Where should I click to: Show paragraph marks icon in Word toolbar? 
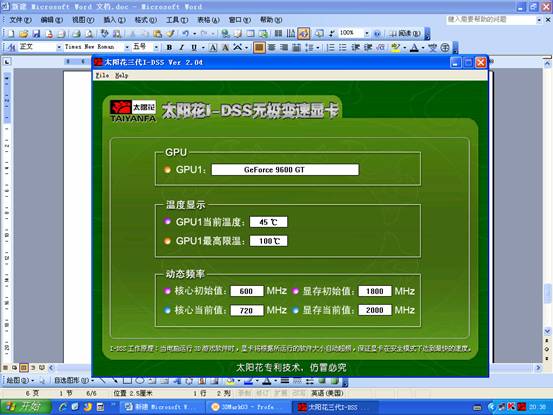tap(332, 33)
